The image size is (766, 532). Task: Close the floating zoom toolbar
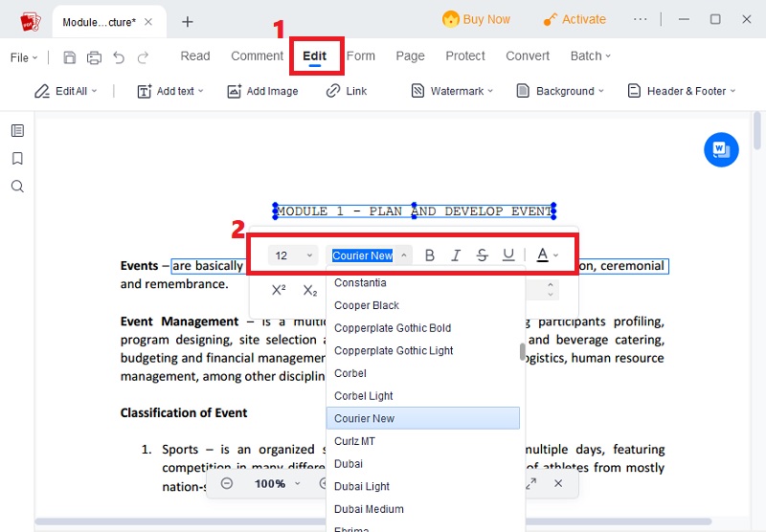[558, 483]
